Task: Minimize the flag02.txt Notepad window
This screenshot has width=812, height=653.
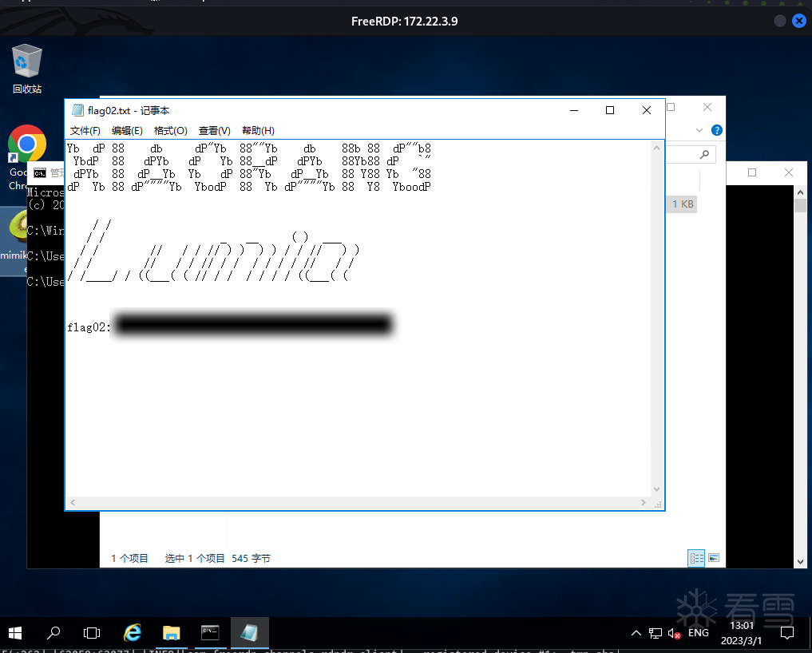Action: coord(574,110)
